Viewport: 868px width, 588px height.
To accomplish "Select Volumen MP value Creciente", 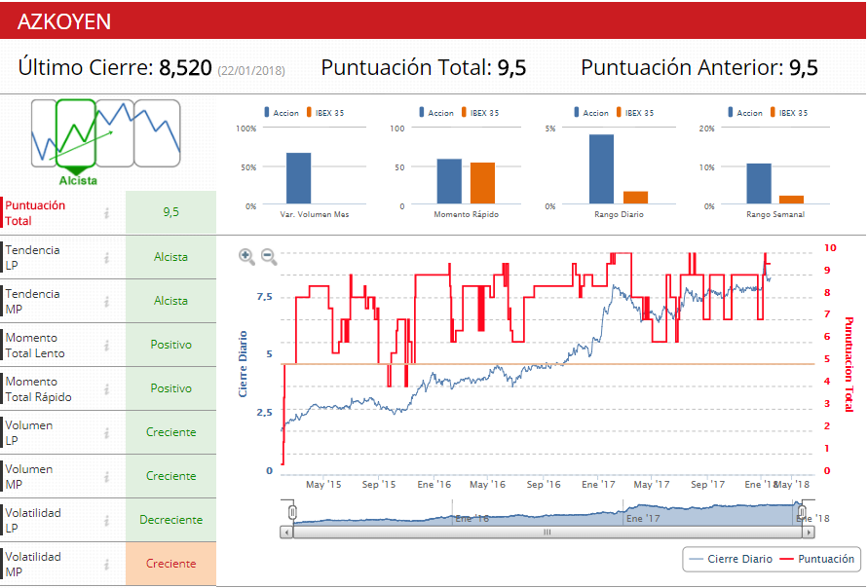I will pos(171,476).
